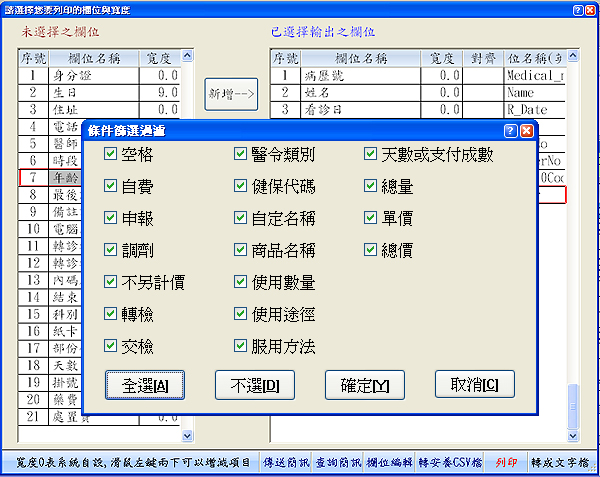Close the 條件篩選過濾 dialog
This screenshot has height=477, width=600.
tap(526, 130)
